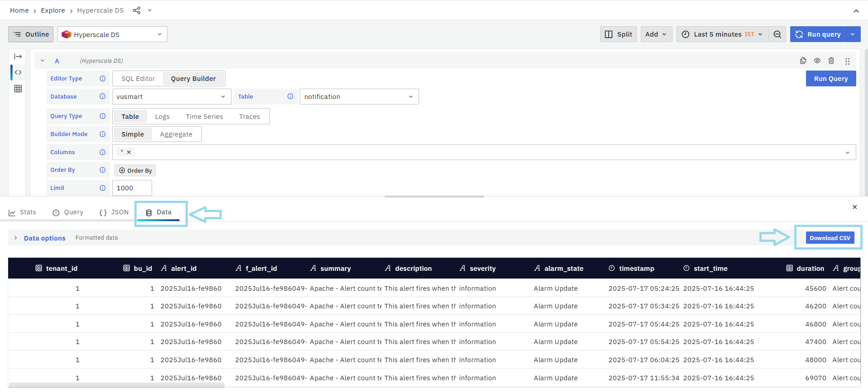This screenshot has height=392, width=868.
Task: Click the Order By add button
Action: (135, 170)
